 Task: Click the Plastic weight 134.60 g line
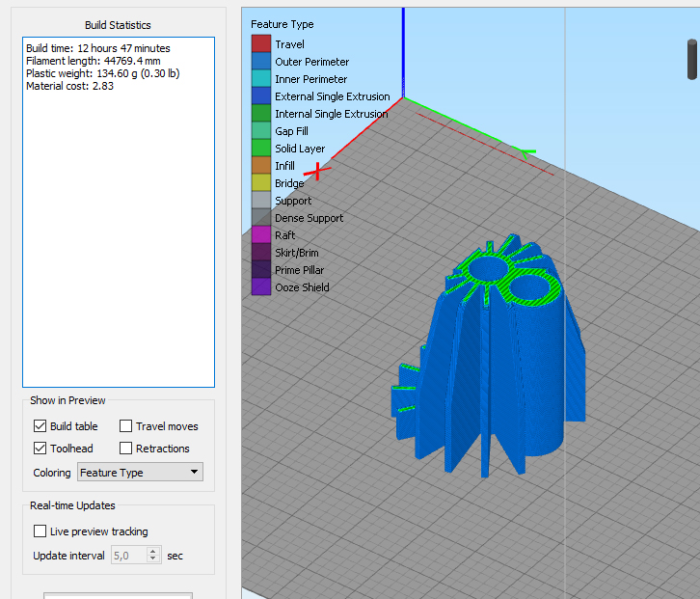pyautogui.click(x=102, y=73)
